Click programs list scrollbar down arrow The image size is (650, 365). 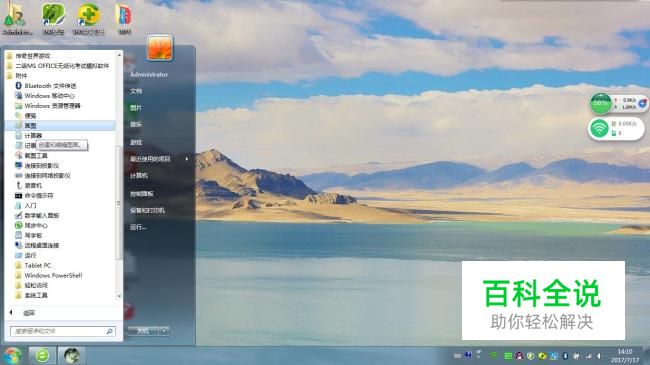(x=119, y=296)
